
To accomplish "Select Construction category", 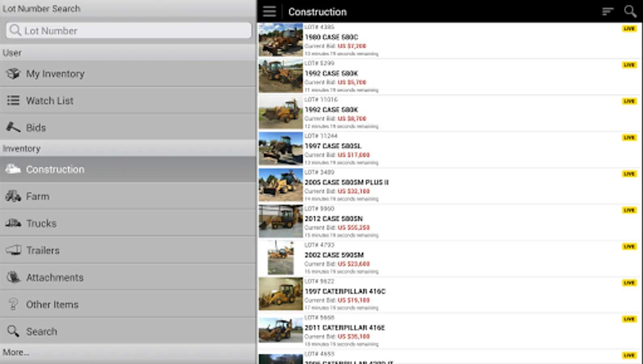I will [x=128, y=169].
